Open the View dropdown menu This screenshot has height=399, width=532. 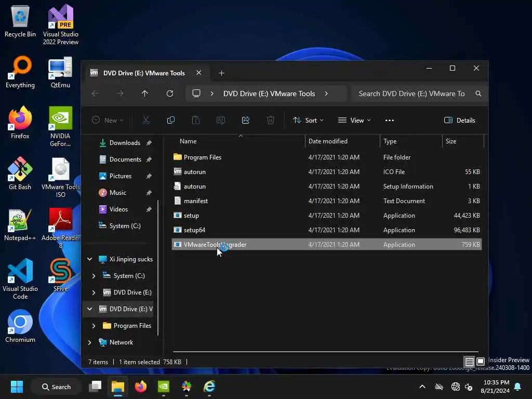click(354, 120)
